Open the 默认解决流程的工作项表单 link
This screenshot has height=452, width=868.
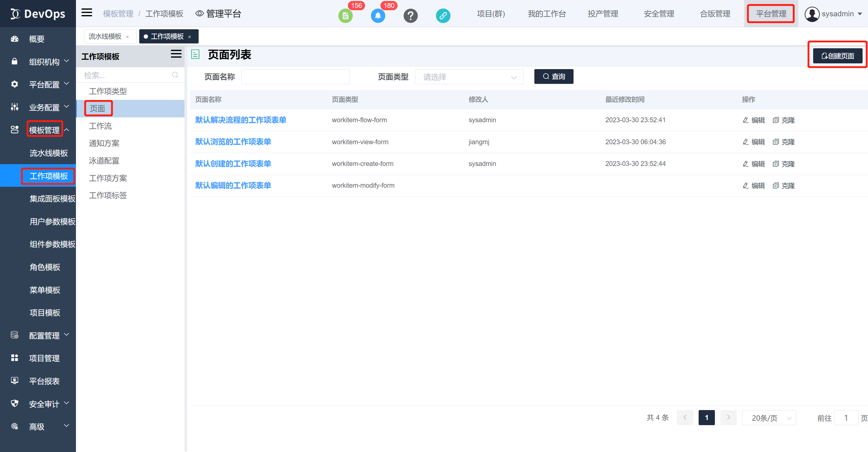240,120
